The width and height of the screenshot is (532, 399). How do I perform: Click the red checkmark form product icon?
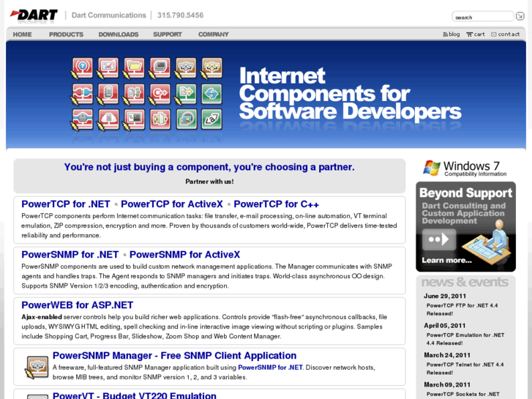point(108,67)
